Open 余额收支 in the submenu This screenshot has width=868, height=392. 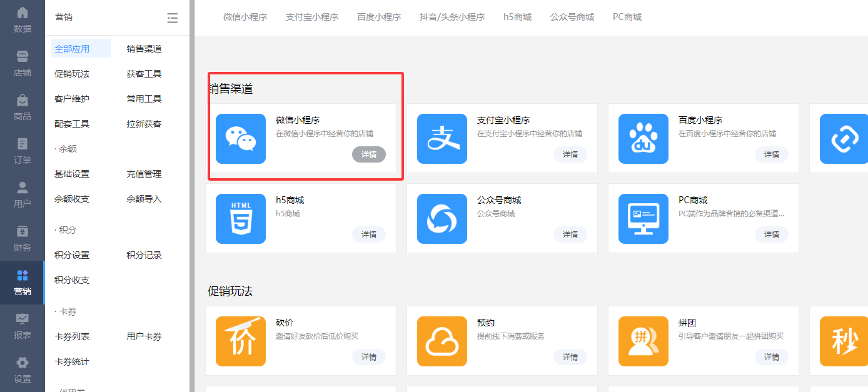(x=72, y=199)
